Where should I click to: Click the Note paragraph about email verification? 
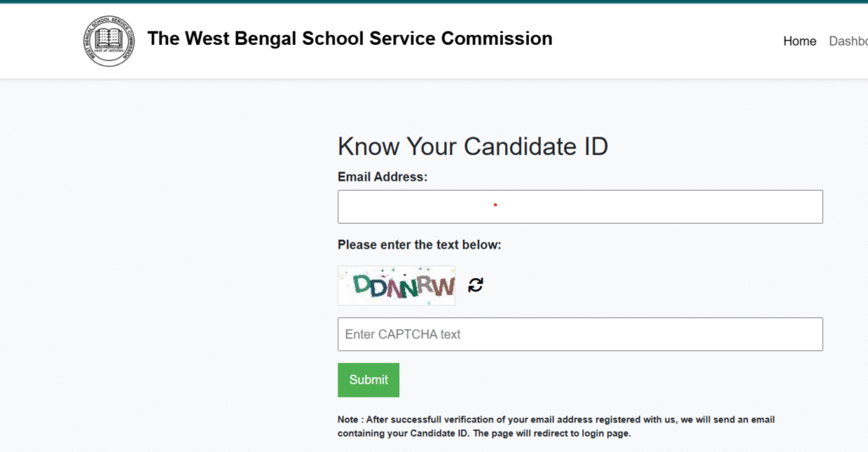[x=556, y=427]
